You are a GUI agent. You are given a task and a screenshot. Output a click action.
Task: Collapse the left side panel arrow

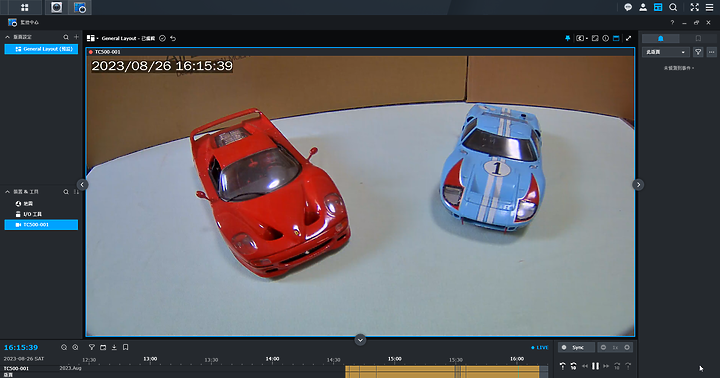82,185
